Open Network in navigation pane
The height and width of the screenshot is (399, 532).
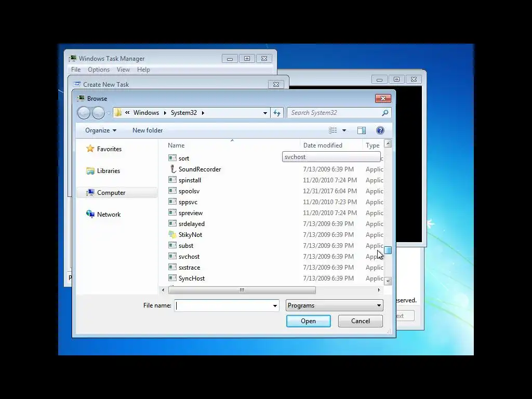click(109, 214)
